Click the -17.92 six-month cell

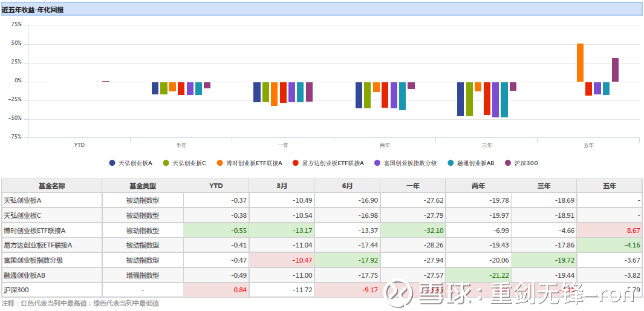click(x=347, y=260)
